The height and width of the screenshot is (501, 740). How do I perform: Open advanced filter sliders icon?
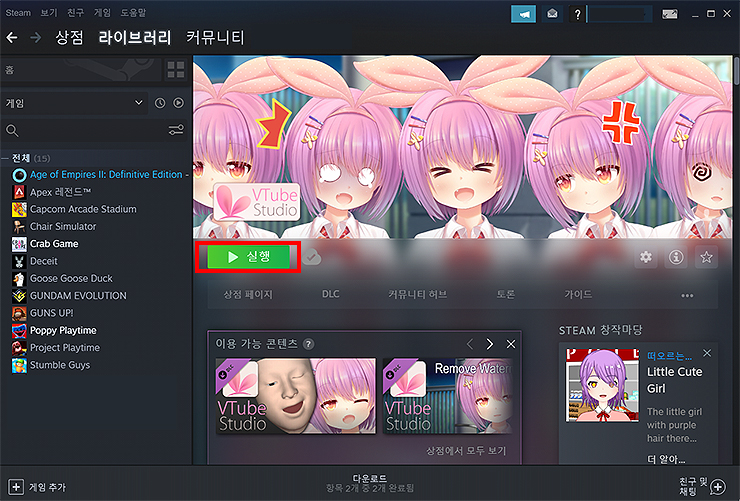[176, 130]
